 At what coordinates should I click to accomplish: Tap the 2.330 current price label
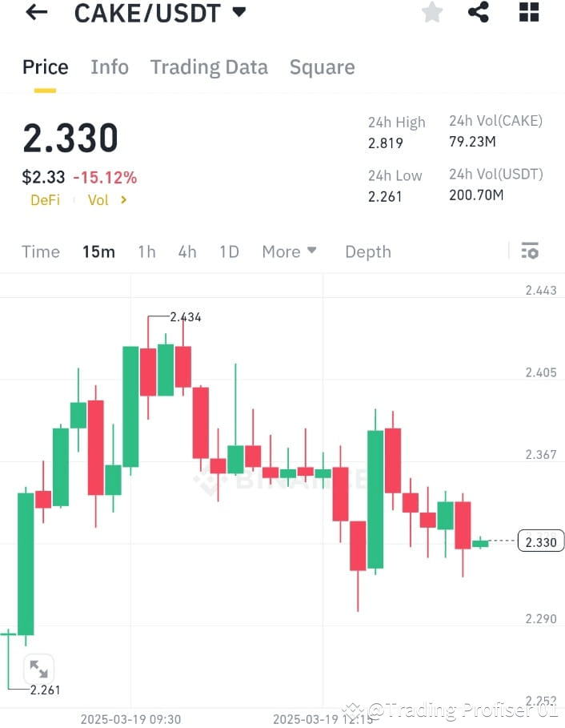click(x=540, y=541)
